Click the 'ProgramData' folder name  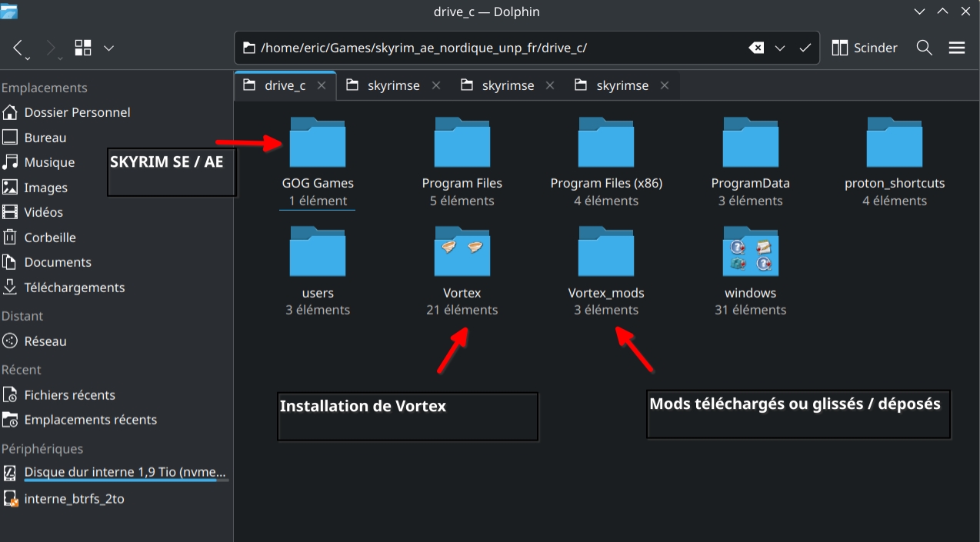(x=750, y=184)
